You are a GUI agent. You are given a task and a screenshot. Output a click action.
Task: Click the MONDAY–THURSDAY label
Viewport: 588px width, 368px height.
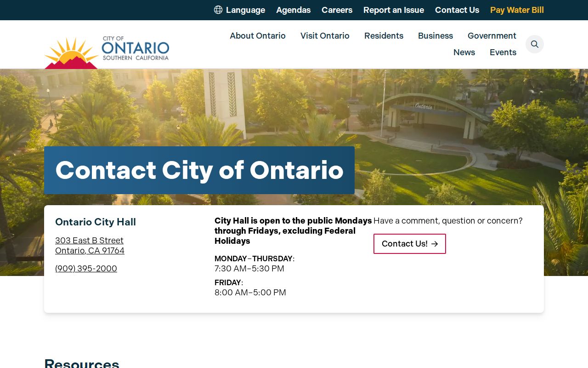click(x=254, y=259)
